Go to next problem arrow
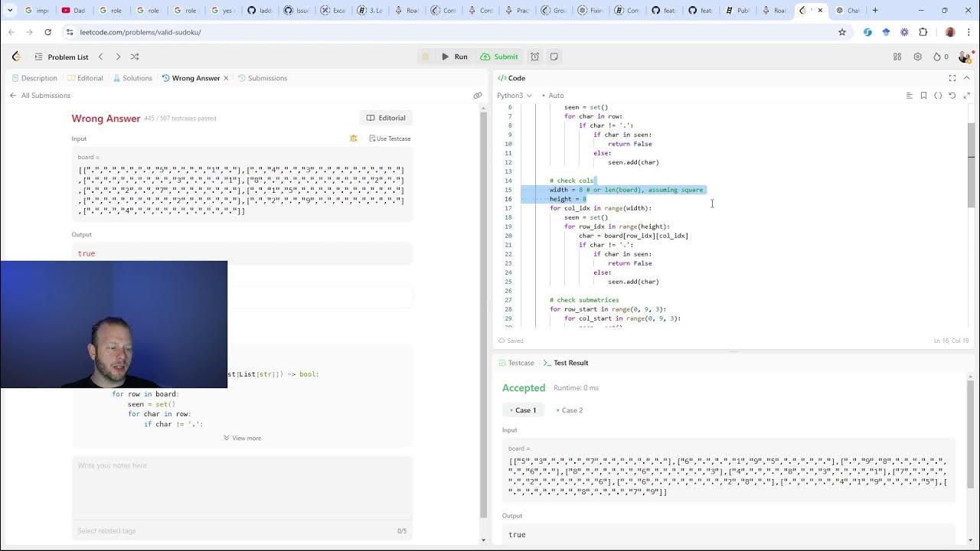 (x=118, y=57)
